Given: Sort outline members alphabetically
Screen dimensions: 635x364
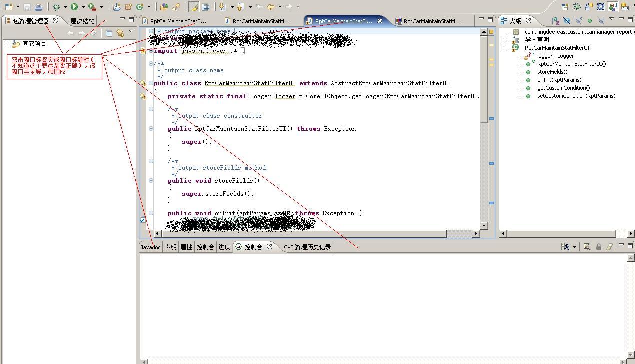Looking at the screenshot, I should (x=555, y=21).
